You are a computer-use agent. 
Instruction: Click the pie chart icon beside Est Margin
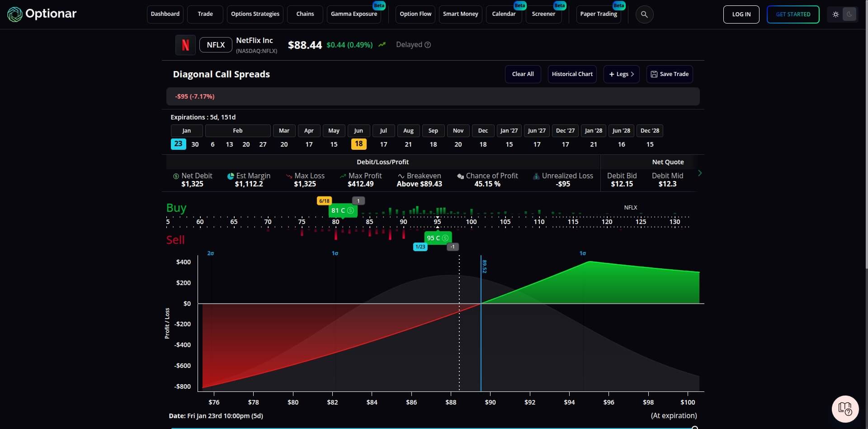(x=231, y=176)
